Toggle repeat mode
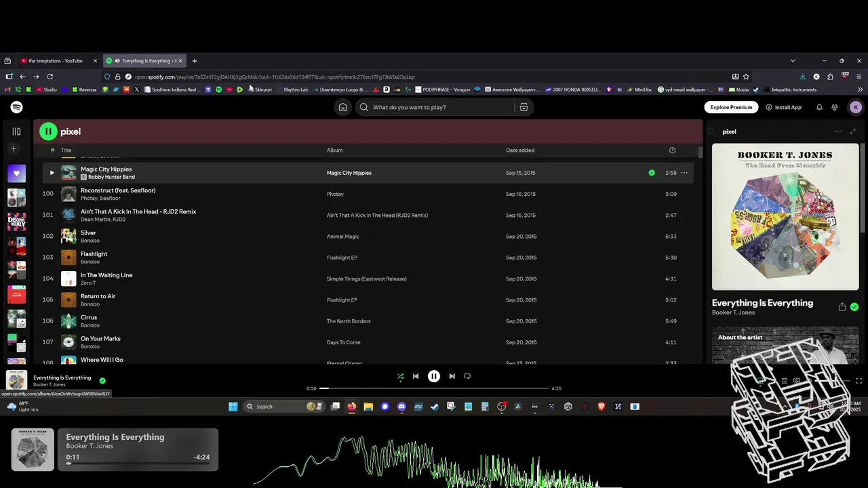The image size is (868, 488). point(467,376)
